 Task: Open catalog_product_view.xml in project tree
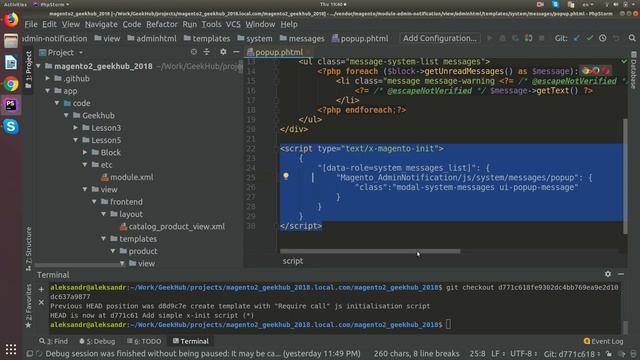[x=172, y=227]
